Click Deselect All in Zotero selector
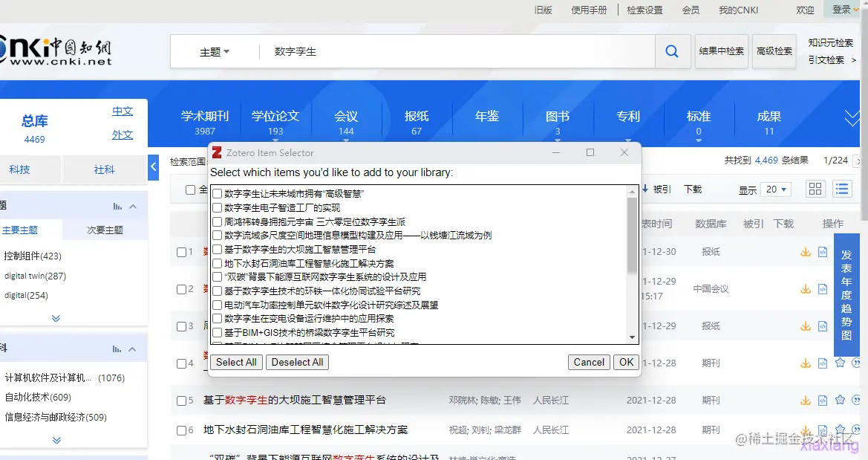Image resolution: width=868 pixels, height=460 pixels. (x=297, y=362)
